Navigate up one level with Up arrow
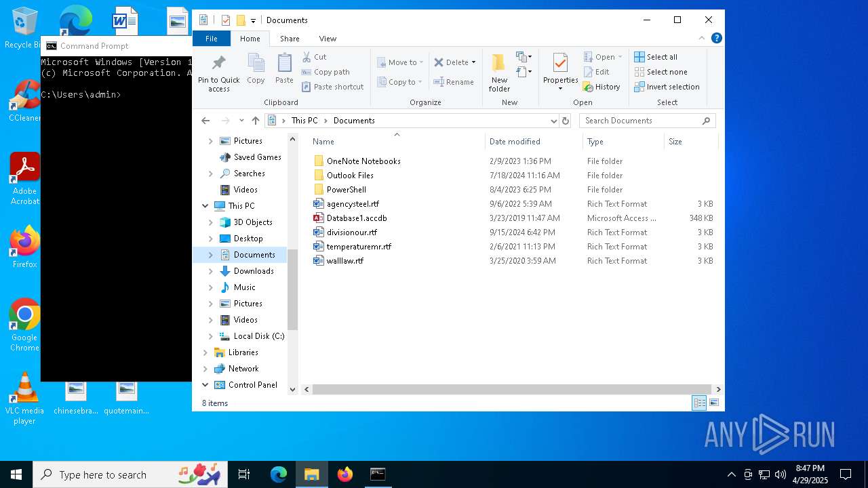The height and width of the screenshot is (488, 868). [x=256, y=121]
